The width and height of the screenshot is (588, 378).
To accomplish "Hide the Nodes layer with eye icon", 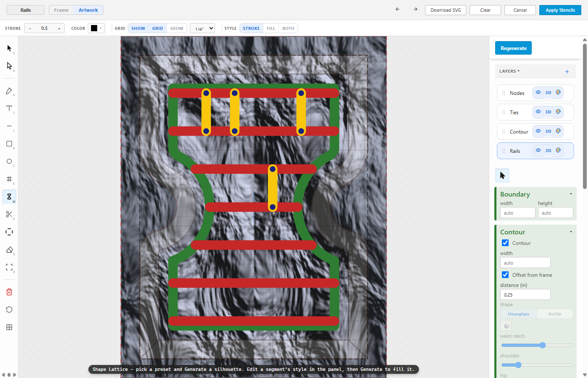I will (x=538, y=92).
